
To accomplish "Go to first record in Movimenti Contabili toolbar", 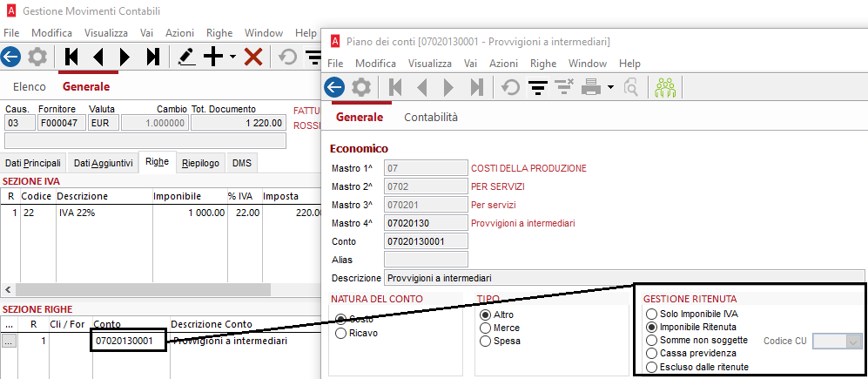I will (71, 57).
